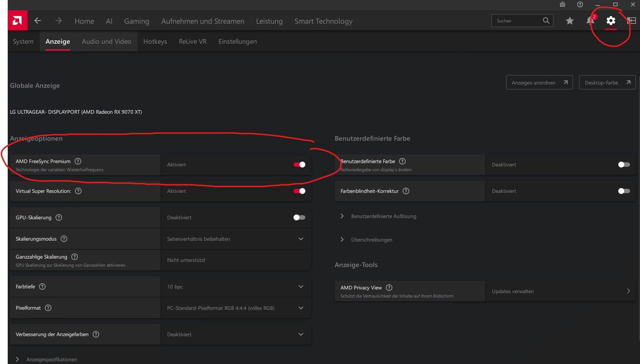Open settings with the gear icon
The height and width of the screenshot is (364, 640).
coord(611,21)
